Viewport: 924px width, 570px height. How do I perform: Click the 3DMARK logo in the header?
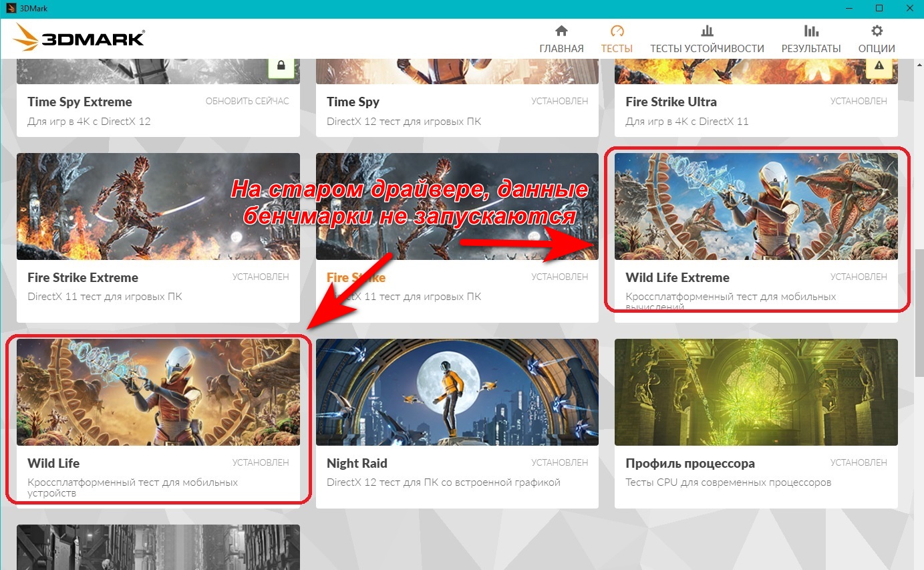click(79, 38)
